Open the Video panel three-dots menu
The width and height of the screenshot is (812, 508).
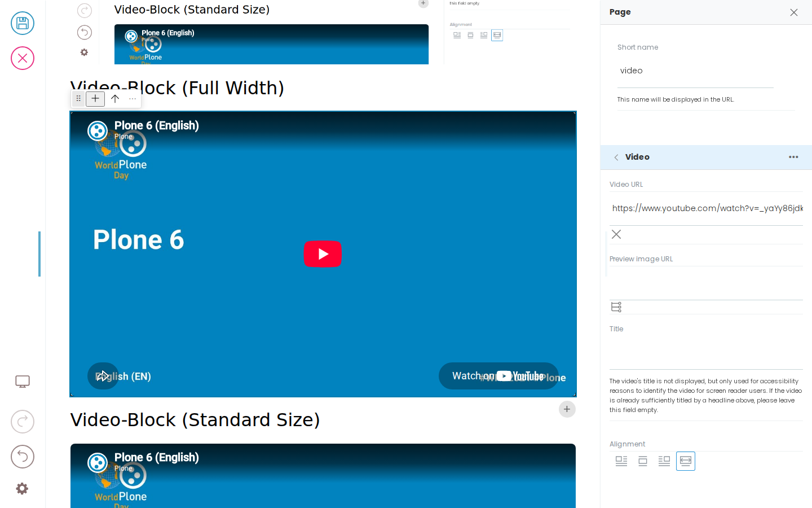pyautogui.click(x=793, y=157)
